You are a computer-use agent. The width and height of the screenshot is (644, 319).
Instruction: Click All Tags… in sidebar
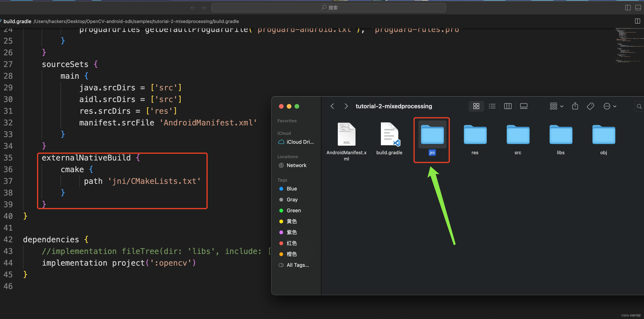point(297,265)
